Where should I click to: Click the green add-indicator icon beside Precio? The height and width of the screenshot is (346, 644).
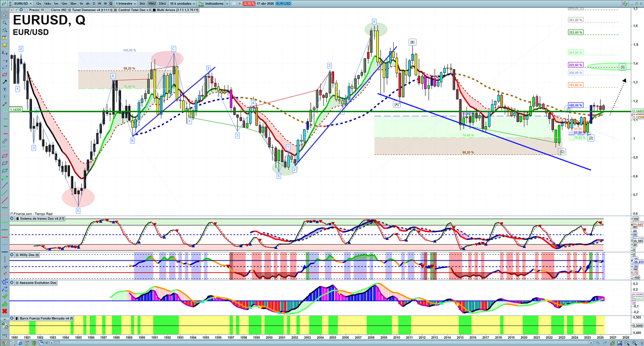point(17,10)
